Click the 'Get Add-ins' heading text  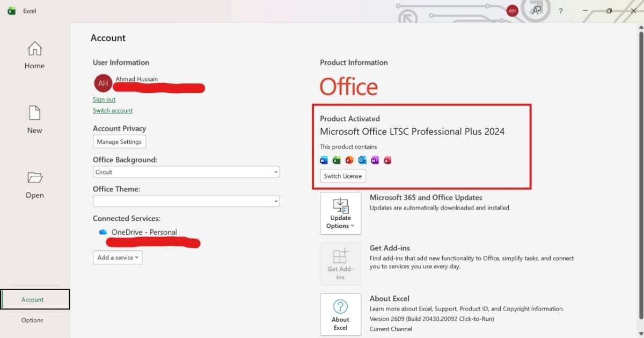tap(390, 248)
